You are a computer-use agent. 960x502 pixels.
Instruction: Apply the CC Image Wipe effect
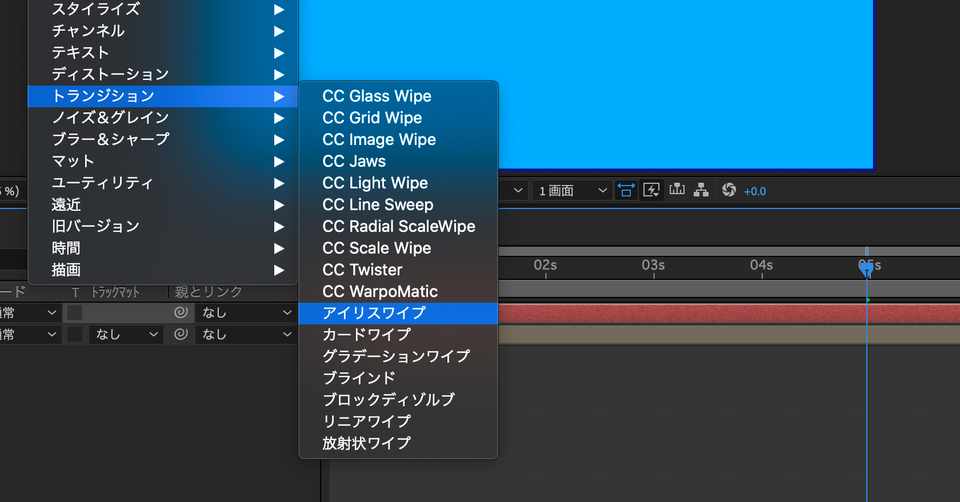point(399,140)
